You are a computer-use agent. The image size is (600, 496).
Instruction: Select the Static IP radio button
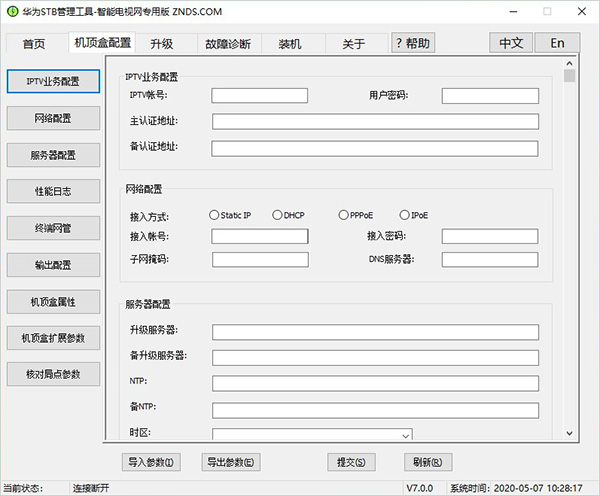[x=214, y=215]
